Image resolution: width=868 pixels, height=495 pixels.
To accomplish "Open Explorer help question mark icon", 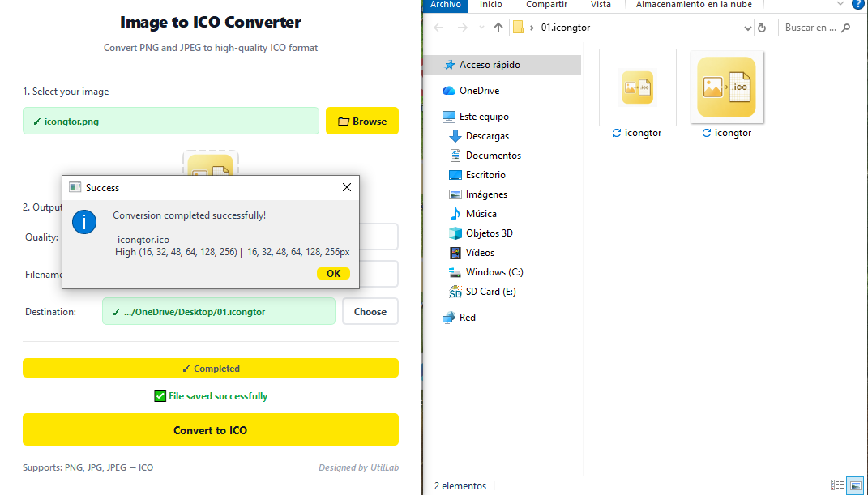I will click(x=858, y=4).
